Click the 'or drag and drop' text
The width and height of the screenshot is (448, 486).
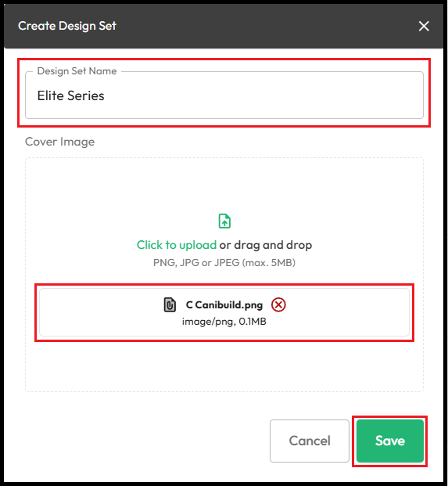(266, 245)
